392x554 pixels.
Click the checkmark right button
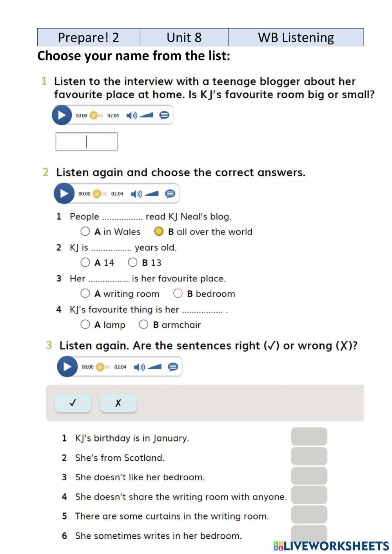click(x=73, y=403)
